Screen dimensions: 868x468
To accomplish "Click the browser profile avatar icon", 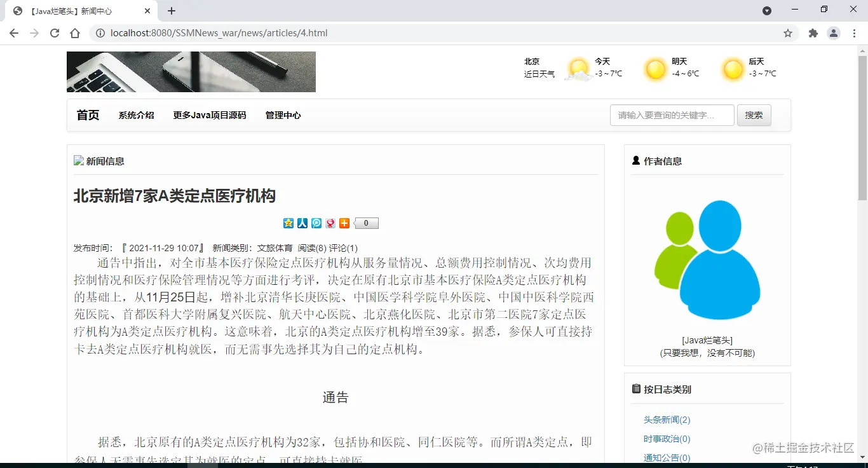I will pos(834,32).
